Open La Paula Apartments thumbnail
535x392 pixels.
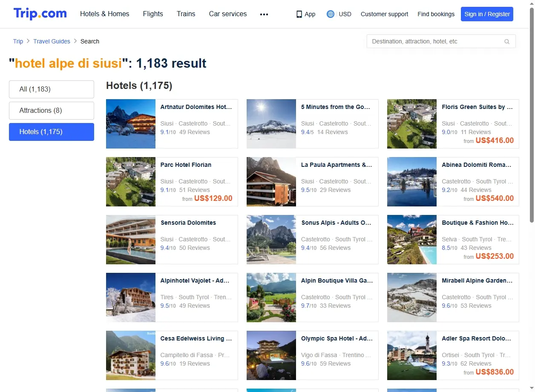pyautogui.click(x=271, y=182)
